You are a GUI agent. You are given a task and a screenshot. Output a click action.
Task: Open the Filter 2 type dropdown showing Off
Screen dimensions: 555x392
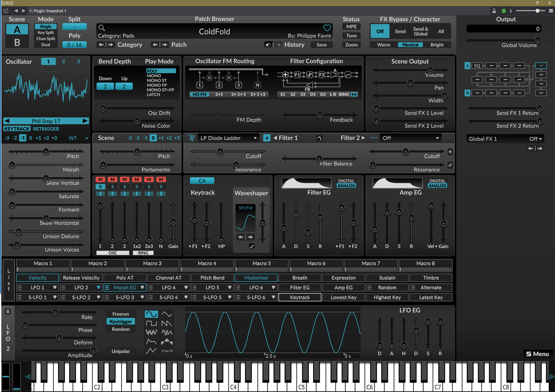tap(410, 138)
